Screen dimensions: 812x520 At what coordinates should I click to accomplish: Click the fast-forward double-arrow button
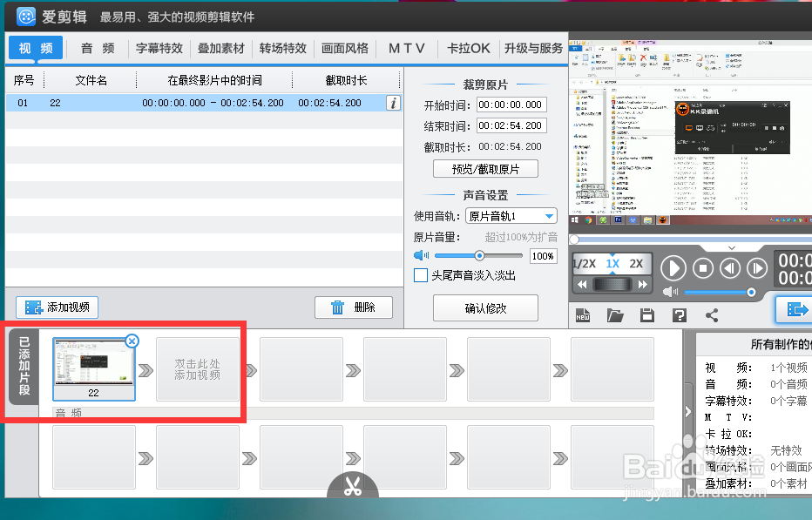click(643, 284)
